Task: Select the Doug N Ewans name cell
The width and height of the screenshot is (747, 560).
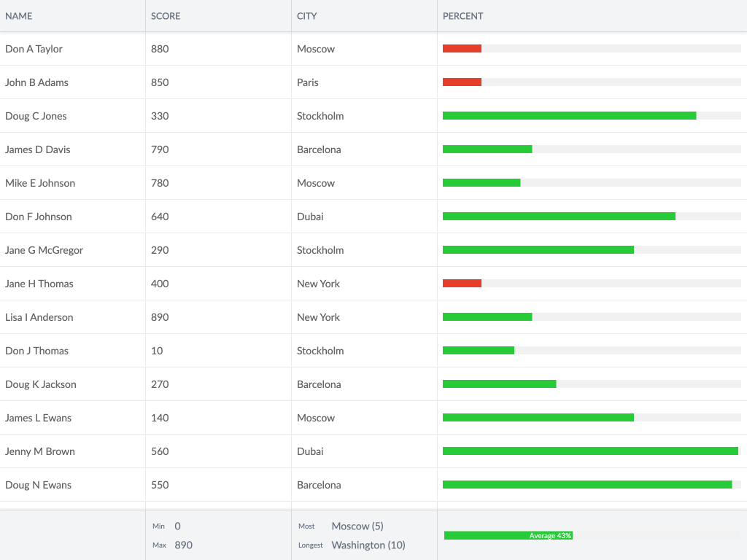Action: click(x=72, y=485)
